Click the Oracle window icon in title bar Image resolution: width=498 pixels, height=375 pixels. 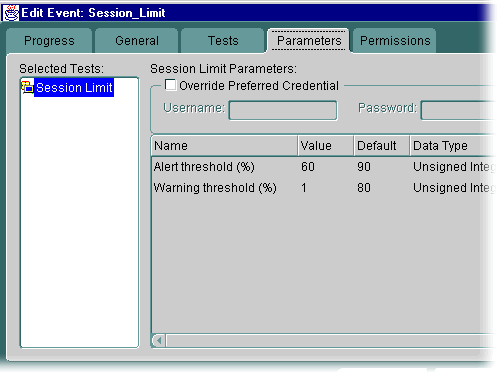click(11, 13)
